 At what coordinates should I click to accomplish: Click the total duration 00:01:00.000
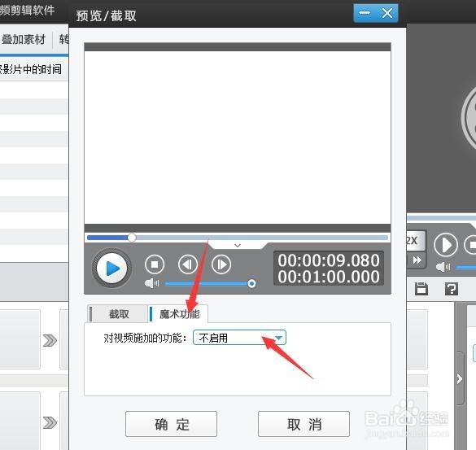pos(329,277)
